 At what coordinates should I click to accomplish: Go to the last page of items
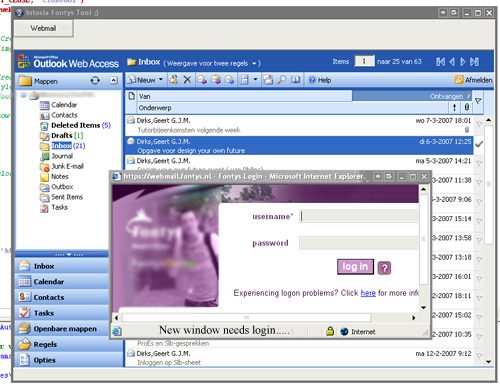pyautogui.click(x=475, y=62)
